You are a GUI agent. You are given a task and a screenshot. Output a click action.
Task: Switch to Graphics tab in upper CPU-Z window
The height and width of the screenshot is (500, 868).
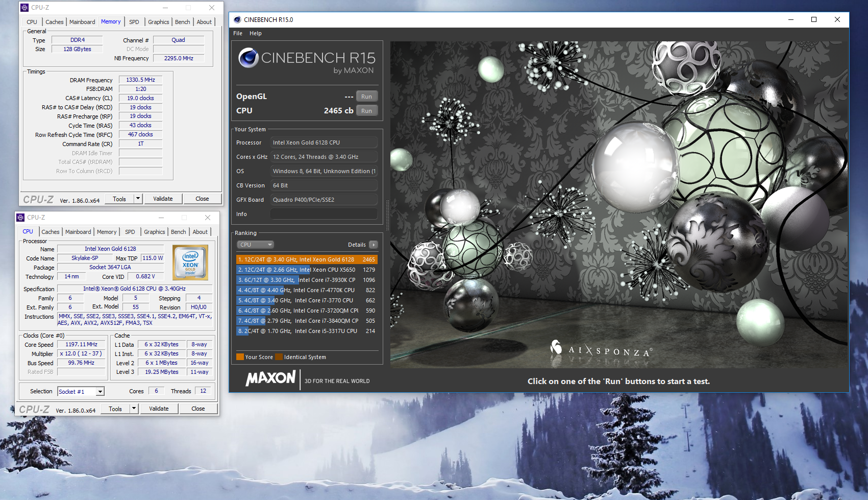[159, 22]
